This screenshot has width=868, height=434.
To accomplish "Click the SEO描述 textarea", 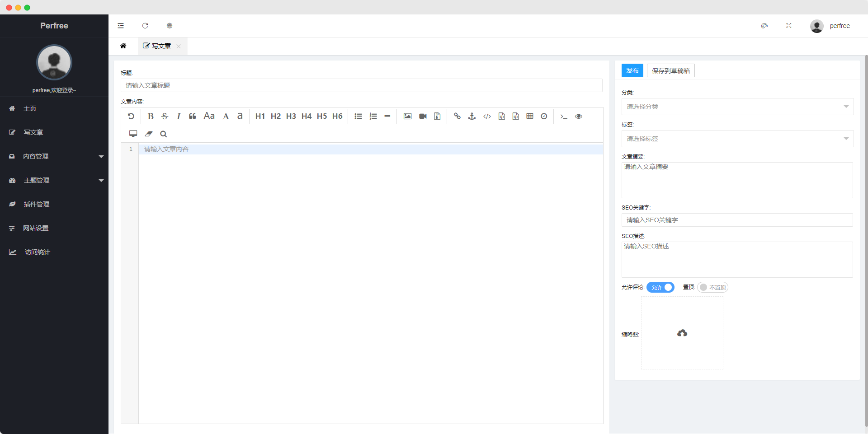I will pyautogui.click(x=737, y=259).
